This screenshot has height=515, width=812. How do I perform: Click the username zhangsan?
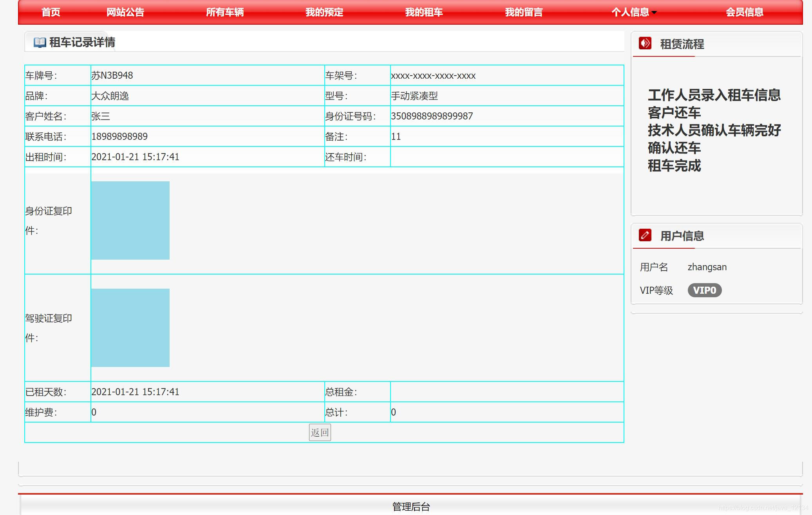coord(707,267)
